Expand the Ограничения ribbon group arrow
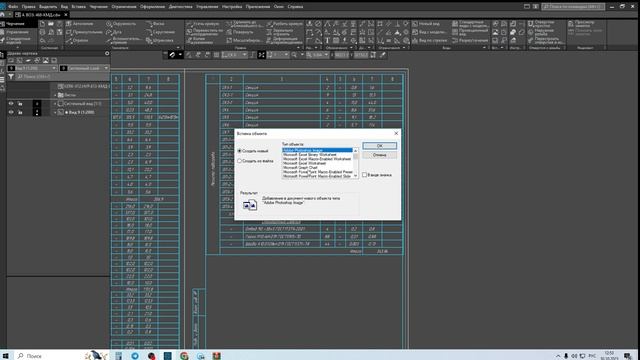This screenshot has height=360, width=640. tap(404, 48)
